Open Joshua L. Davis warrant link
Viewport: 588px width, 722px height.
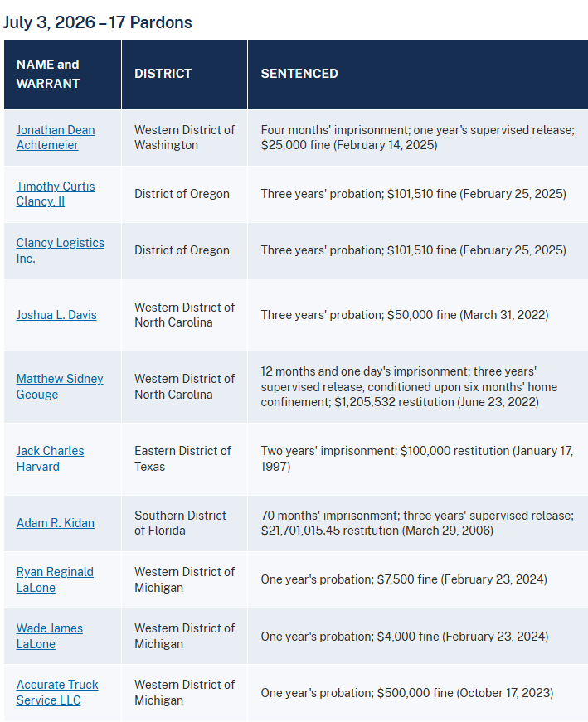click(56, 315)
